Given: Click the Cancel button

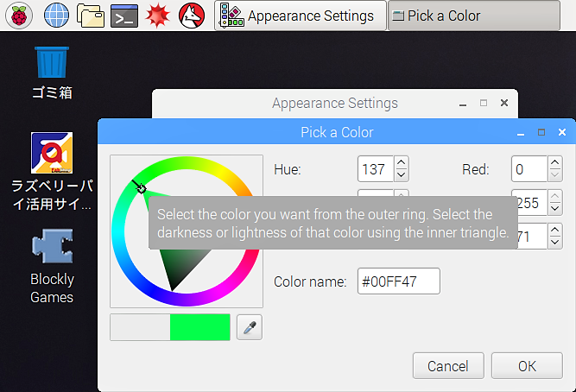Looking at the screenshot, I should coord(448,366).
